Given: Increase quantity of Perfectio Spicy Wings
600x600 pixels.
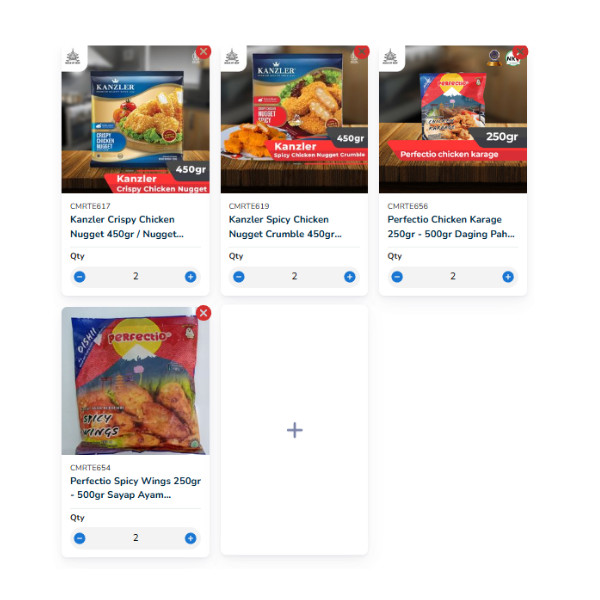Looking at the screenshot, I should 191,538.
